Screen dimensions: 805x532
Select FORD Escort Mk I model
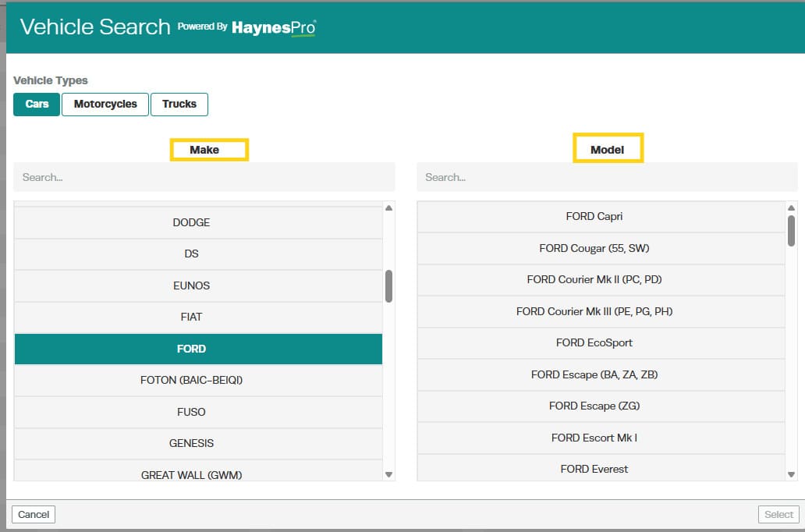(601, 438)
